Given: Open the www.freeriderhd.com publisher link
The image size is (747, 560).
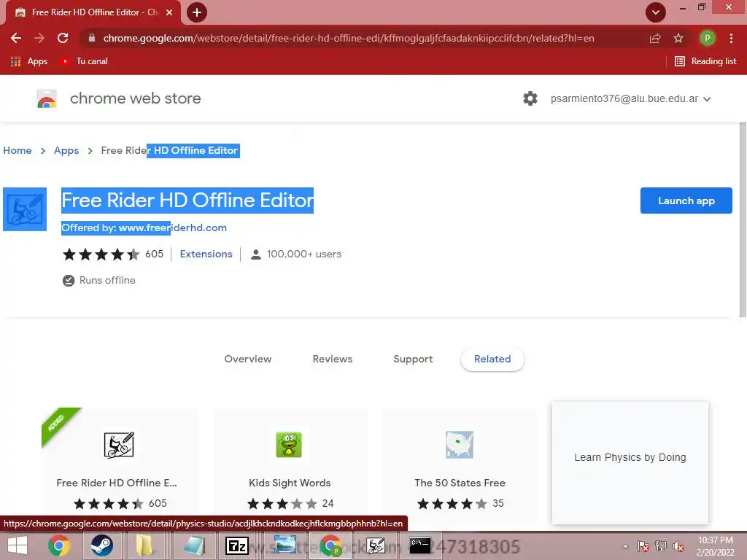Looking at the screenshot, I should [x=172, y=227].
